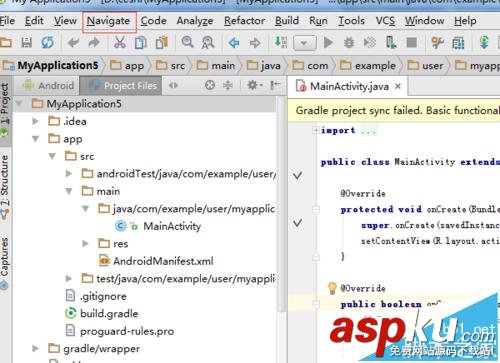Open Project panel gear settings menu

254,86
